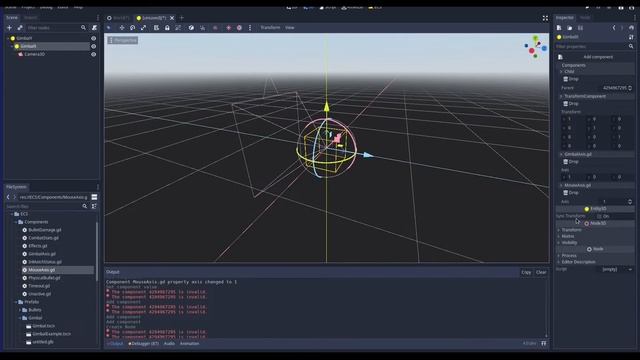Click the environment preview toolbar icon
The image size is (640, 360).
[x=239, y=28]
